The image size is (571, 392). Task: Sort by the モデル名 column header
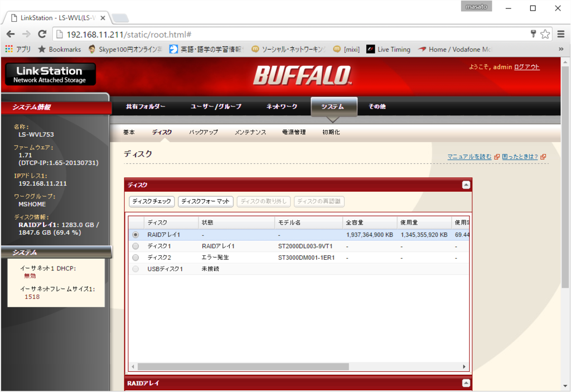click(308, 222)
